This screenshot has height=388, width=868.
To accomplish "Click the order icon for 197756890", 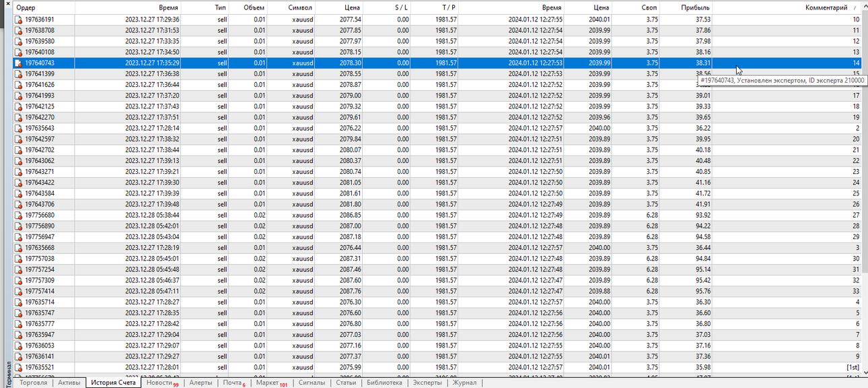I will (19, 226).
